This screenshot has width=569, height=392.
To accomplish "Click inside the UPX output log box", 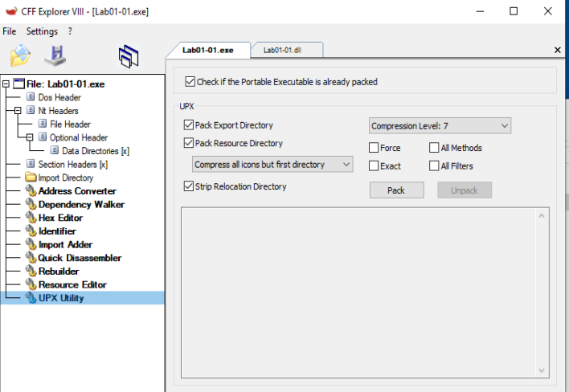I will [x=359, y=293].
